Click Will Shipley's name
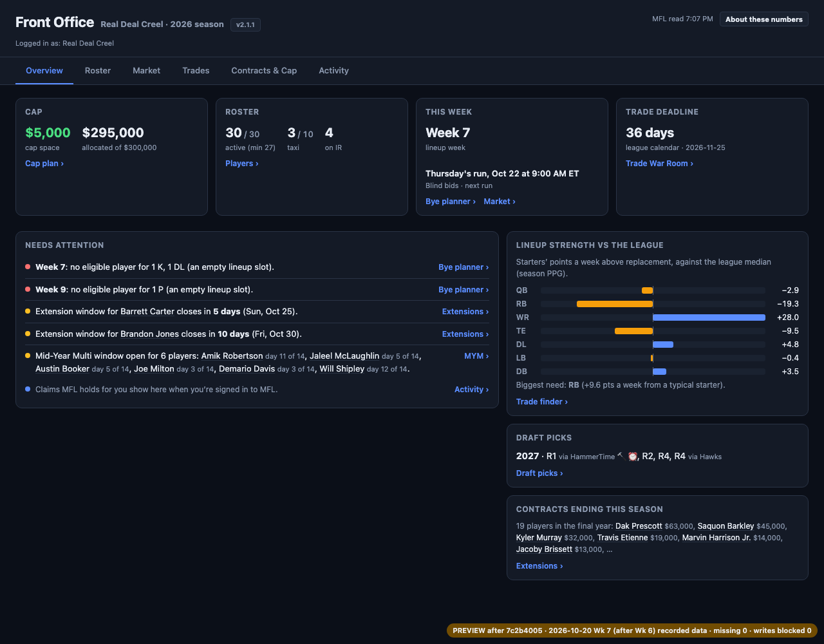The width and height of the screenshot is (824, 644). [x=342, y=370]
